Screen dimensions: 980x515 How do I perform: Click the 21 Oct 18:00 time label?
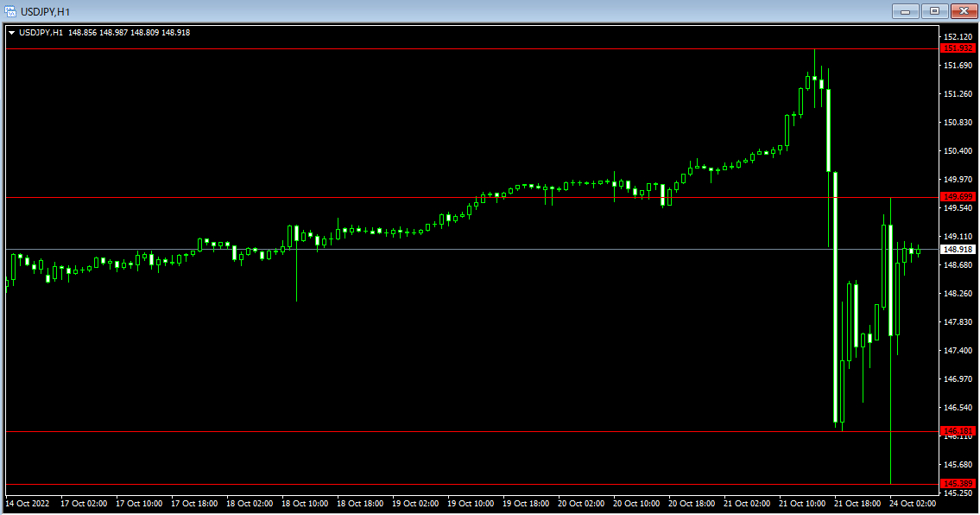point(857,504)
